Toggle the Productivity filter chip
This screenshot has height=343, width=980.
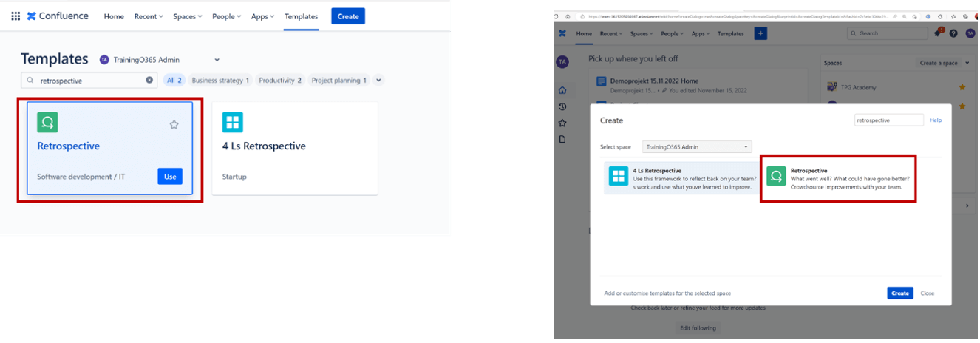click(x=279, y=80)
